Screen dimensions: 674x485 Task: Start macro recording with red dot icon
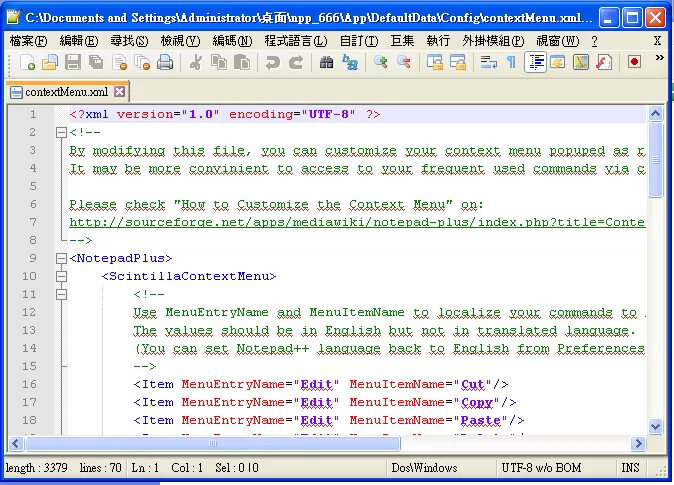click(x=634, y=62)
